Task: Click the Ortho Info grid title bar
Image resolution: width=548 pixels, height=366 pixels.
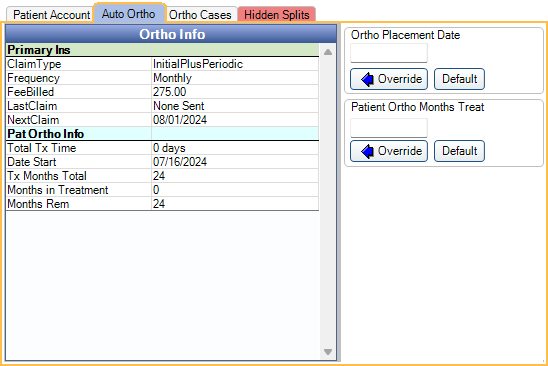Action: tap(171, 34)
